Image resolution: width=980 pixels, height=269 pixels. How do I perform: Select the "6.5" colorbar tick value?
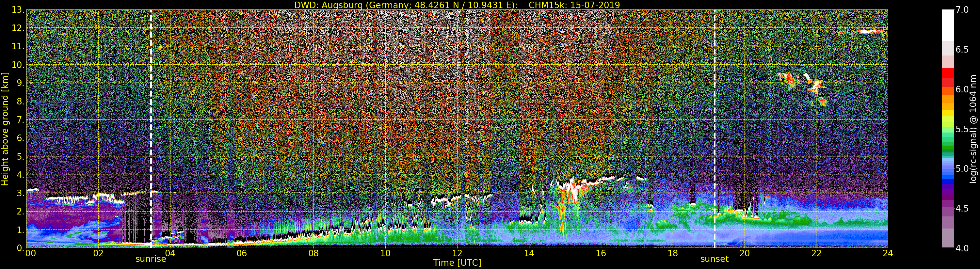click(x=962, y=50)
